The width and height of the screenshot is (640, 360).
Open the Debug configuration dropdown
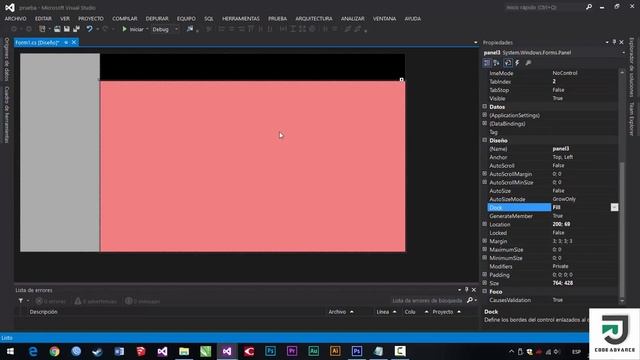pyautogui.click(x=176, y=29)
